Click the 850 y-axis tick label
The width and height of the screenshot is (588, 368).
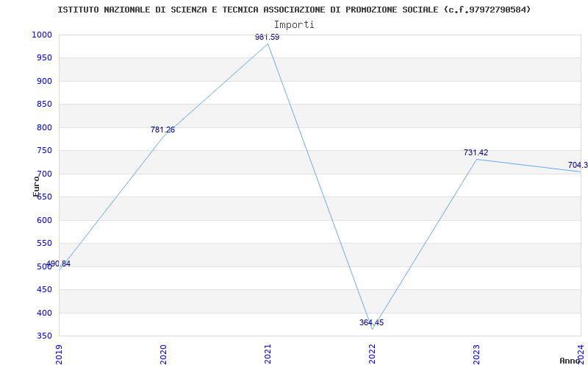pyautogui.click(x=44, y=105)
